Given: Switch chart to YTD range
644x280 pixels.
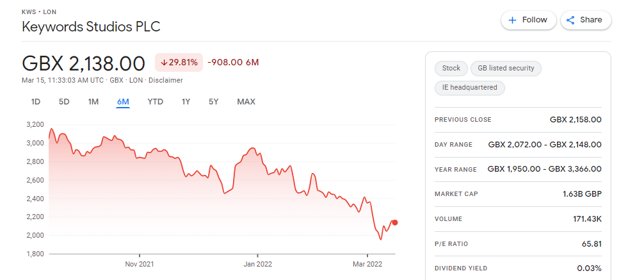Looking at the screenshot, I should (156, 102).
